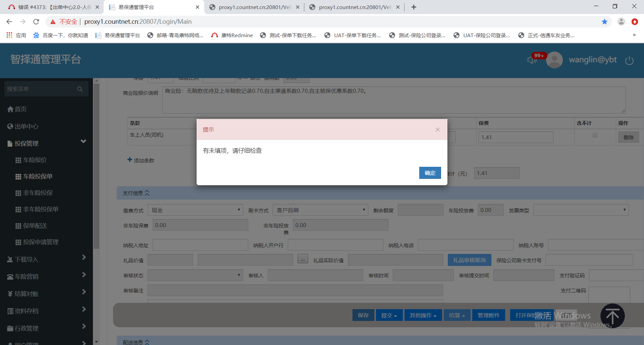The image size is (644, 345).
Task: Open the 提交 dropdown button
Action: pos(389,315)
